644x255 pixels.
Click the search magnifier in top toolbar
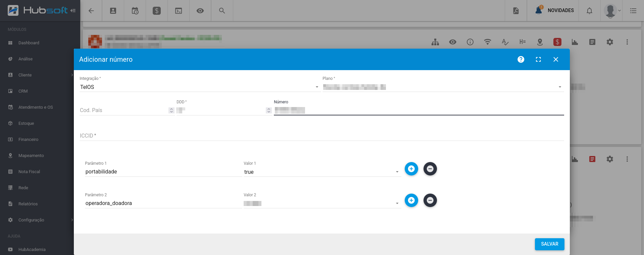[222, 11]
